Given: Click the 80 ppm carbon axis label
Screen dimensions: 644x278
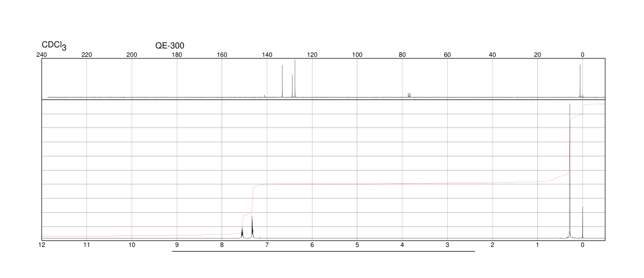Looking at the screenshot, I should pyautogui.click(x=402, y=55).
